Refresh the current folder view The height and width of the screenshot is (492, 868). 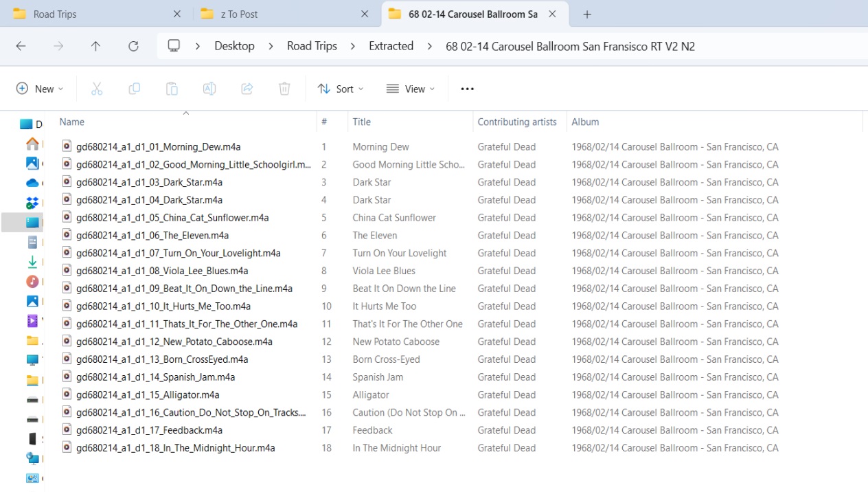click(133, 46)
